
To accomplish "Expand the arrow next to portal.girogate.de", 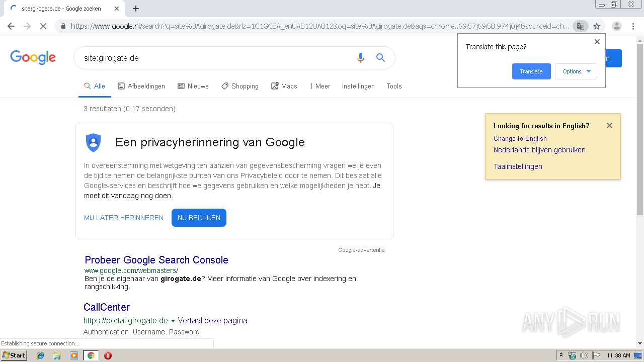I will click(173, 321).
